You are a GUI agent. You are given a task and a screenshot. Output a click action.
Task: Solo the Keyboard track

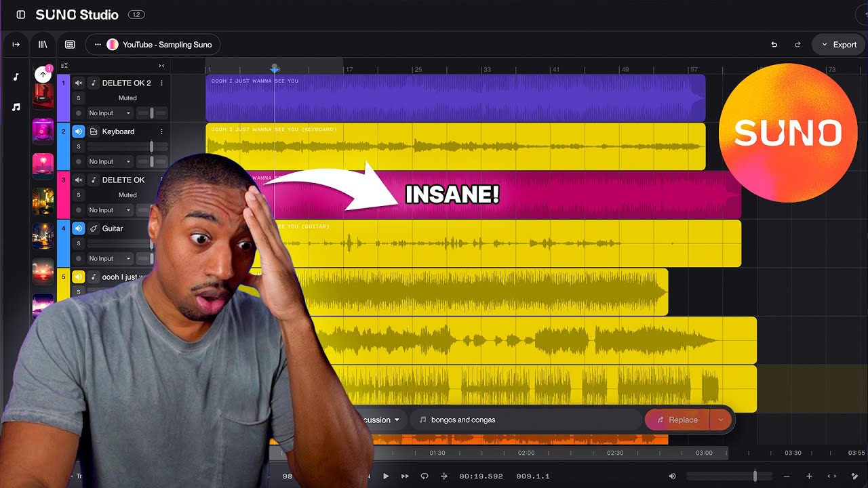[79, 146]
